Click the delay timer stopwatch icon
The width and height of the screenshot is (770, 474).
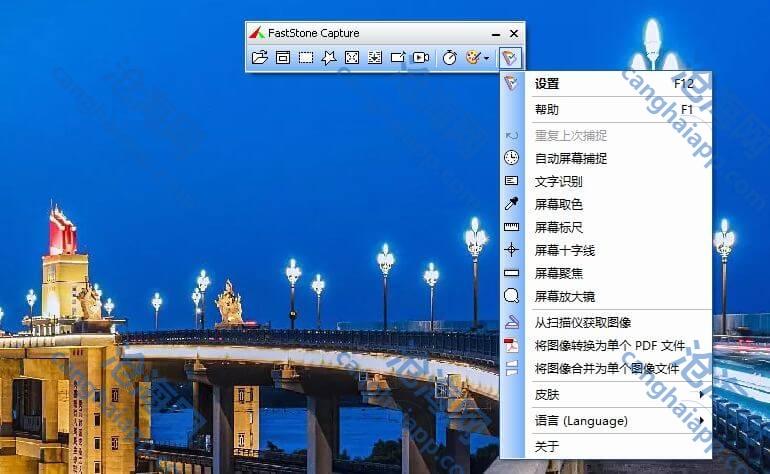pos(450,58)
